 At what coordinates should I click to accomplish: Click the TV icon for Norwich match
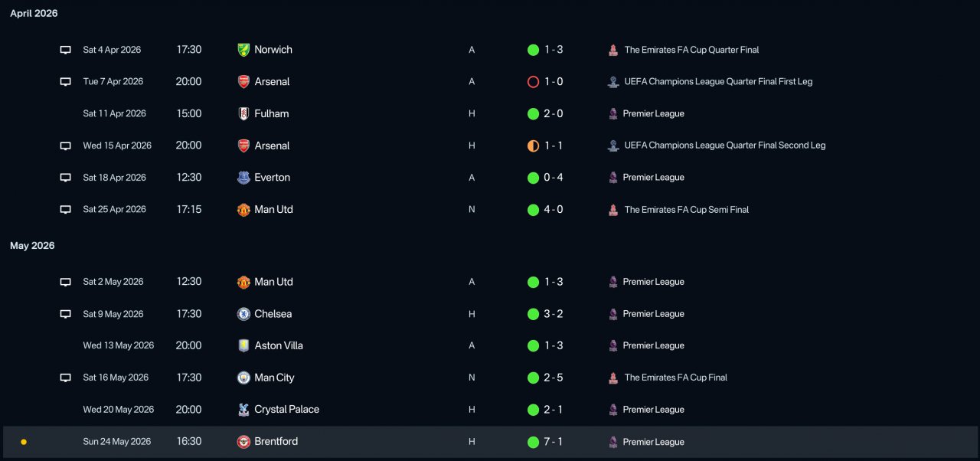[66, 50]
